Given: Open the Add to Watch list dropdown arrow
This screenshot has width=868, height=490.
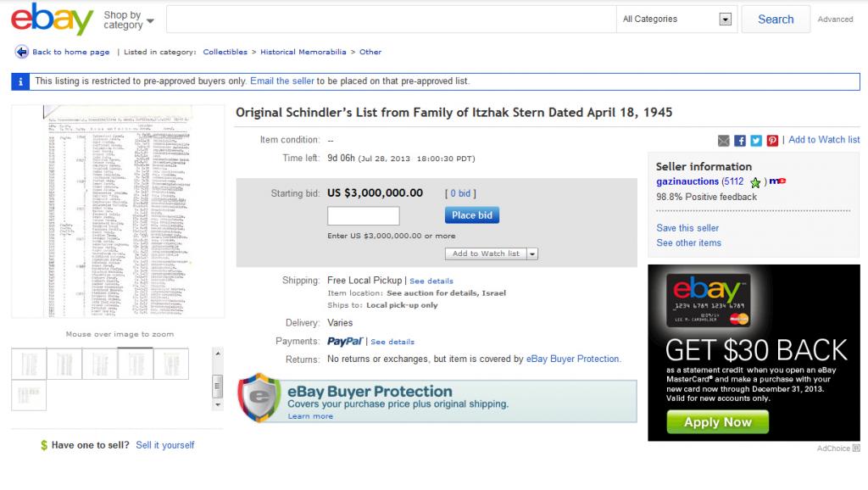Looking at the screenshot, I should pyautogui.click(x=532, y=253).
